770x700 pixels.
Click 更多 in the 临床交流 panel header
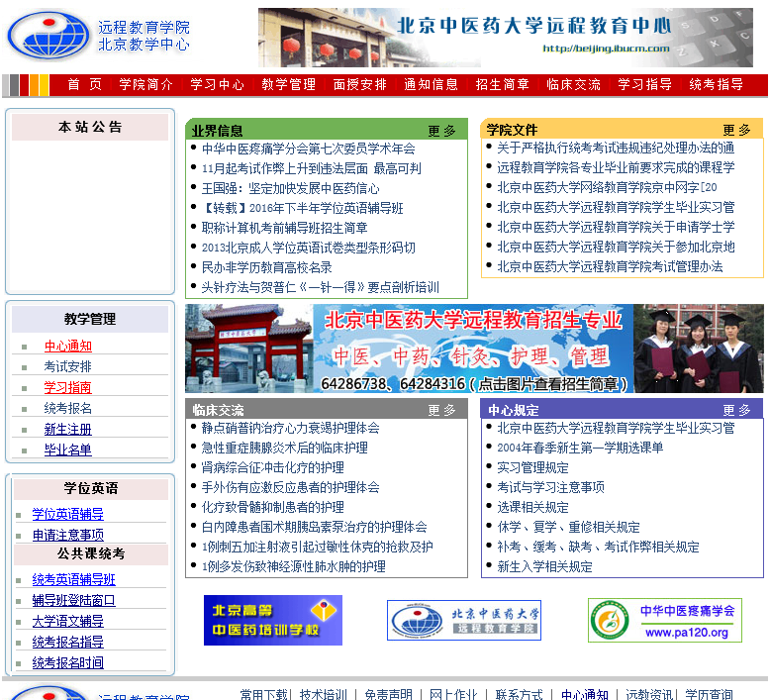pyautogui.click(x=441, y=410)
